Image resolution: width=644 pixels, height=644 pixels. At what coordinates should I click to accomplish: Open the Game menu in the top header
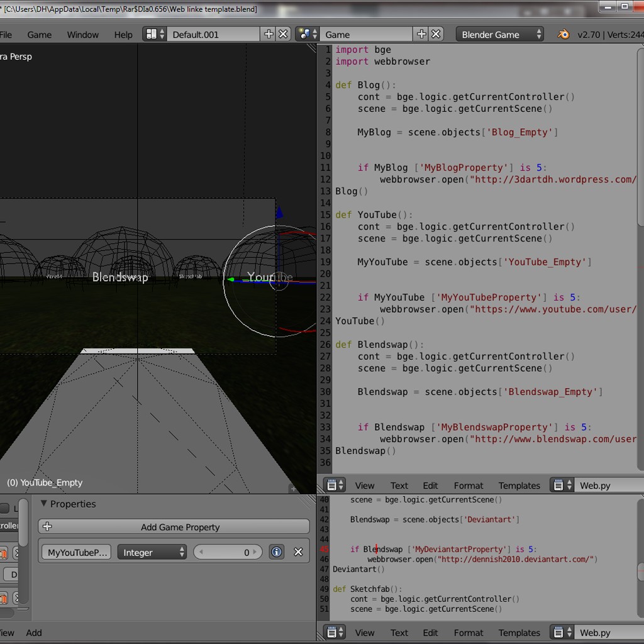click(x=39, y=35)
